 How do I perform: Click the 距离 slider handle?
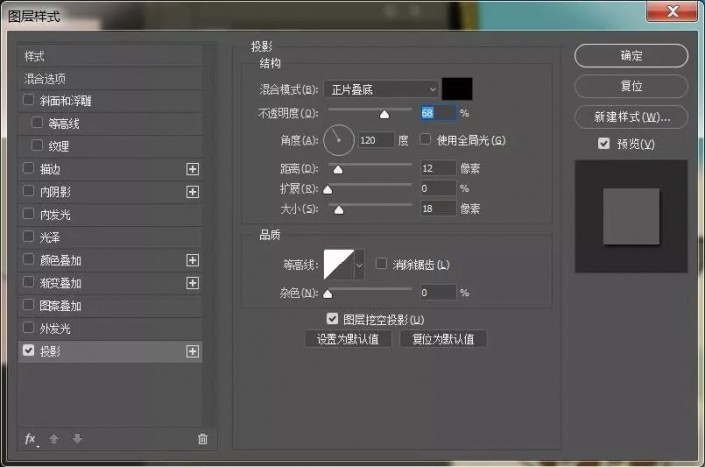[338, 169]
